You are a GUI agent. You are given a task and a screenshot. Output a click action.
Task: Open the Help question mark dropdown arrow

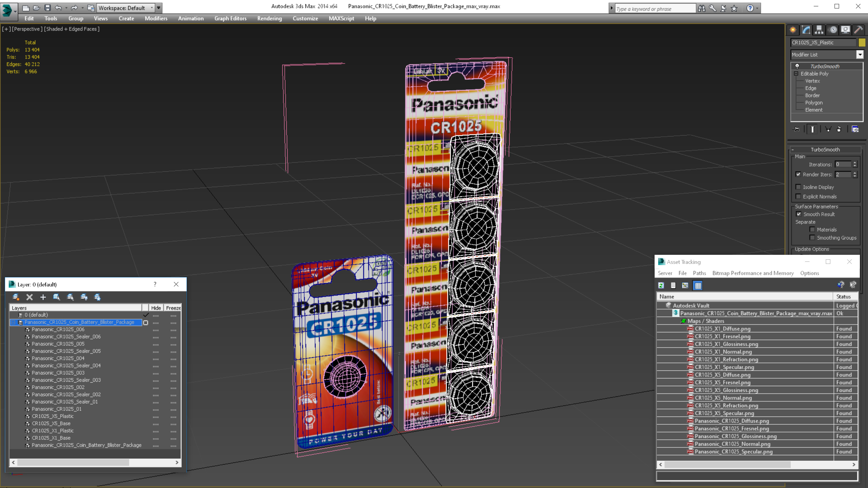click(757, 8)
